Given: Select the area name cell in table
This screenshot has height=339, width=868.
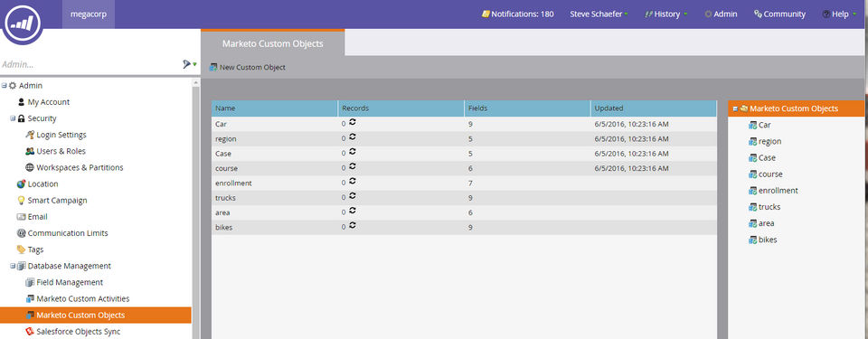Looking at the screenshot, I should point(275,212).
